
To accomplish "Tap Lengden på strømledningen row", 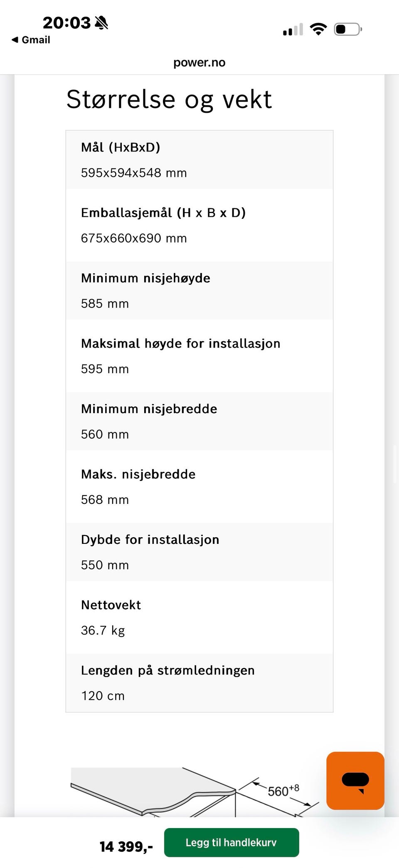I will pos(199,682).
